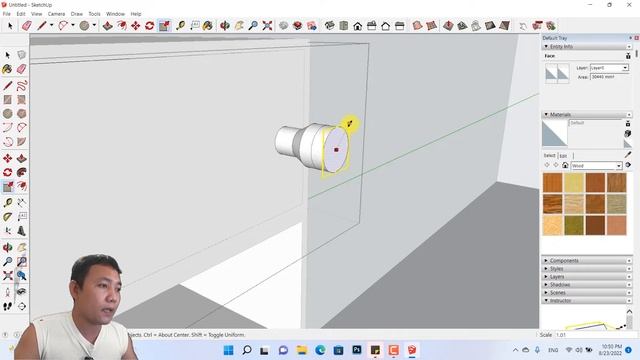Open the Layer dropdown in Entity Info
The width and height of the screenshot is (640, 360).
pos(625,68)
